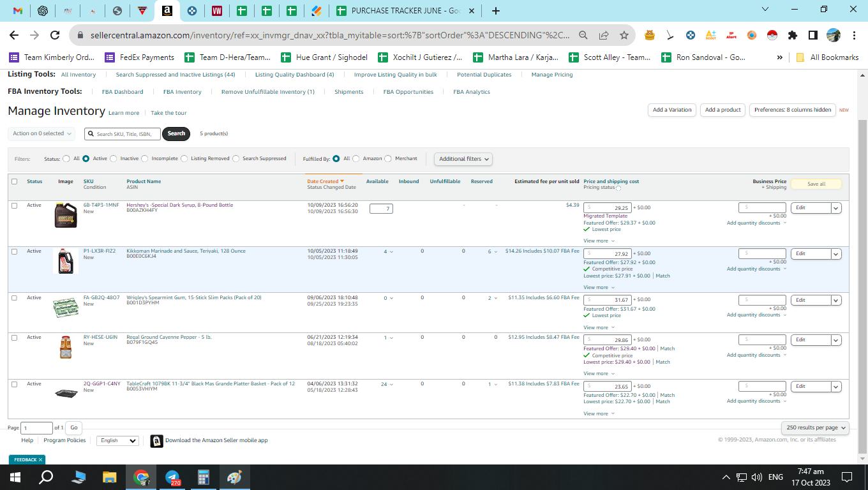Open the honey pot bear extension
Image resolution: width=868 pixels, height=490 pixels.
(650, 35)
